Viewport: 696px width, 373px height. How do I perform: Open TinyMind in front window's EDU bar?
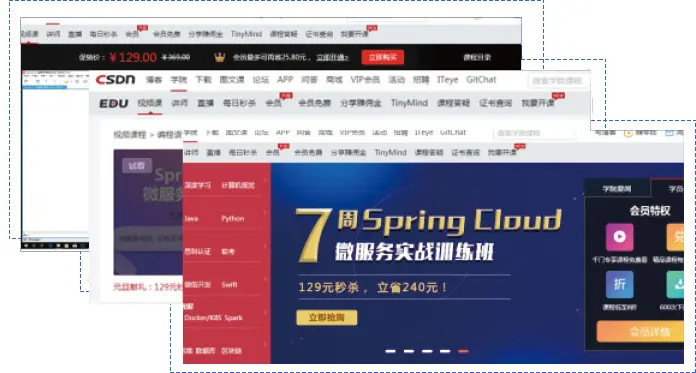[390, 152]
